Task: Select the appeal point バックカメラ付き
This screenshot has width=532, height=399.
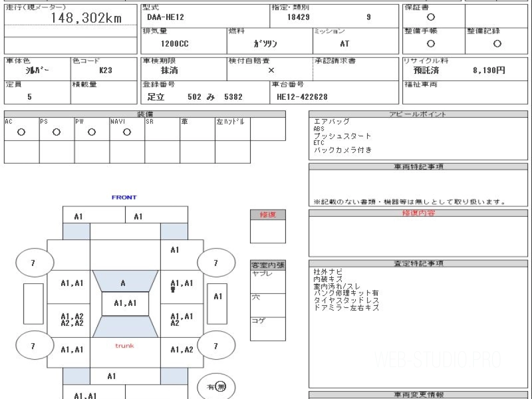Action: (x=343, y=150)
